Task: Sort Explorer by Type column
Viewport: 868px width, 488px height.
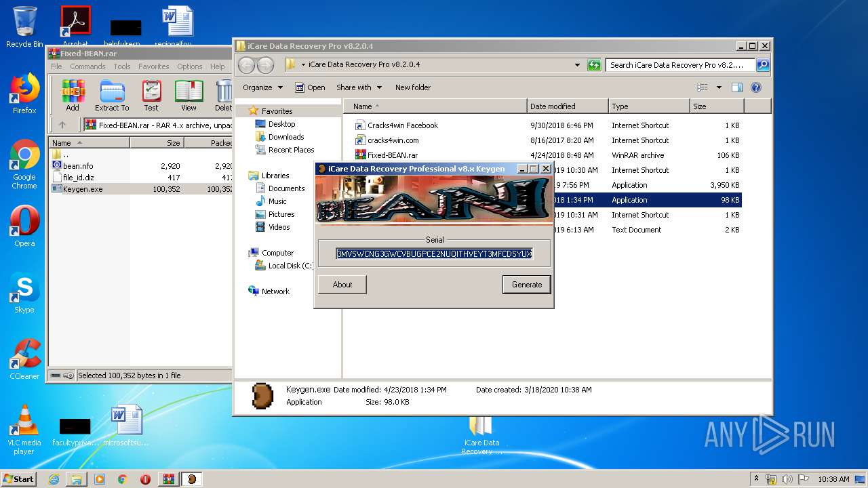Action: 648,106
